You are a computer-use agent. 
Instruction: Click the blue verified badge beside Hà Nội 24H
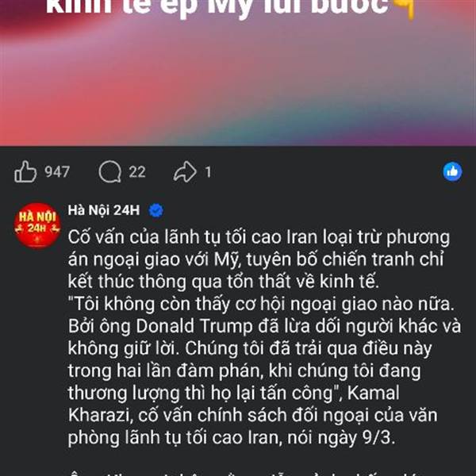click(156, 210)
